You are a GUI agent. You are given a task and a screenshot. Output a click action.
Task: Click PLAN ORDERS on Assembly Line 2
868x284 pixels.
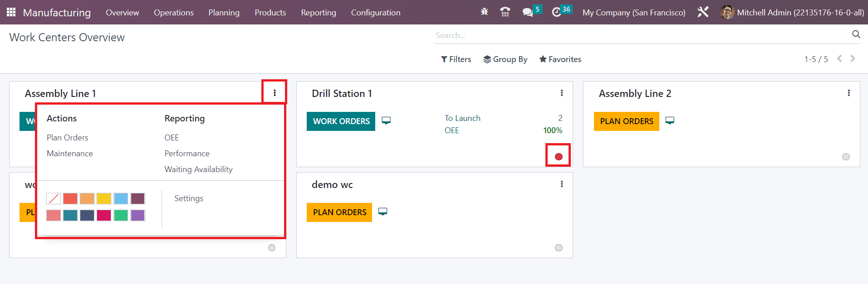pos(626,121)
